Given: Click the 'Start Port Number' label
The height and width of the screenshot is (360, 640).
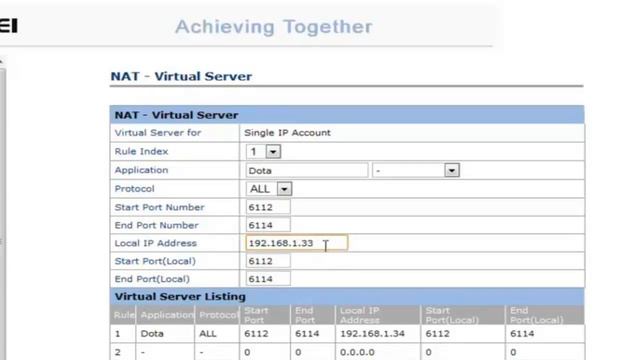Looking at the screenshot, I should [x=159, y=207].
